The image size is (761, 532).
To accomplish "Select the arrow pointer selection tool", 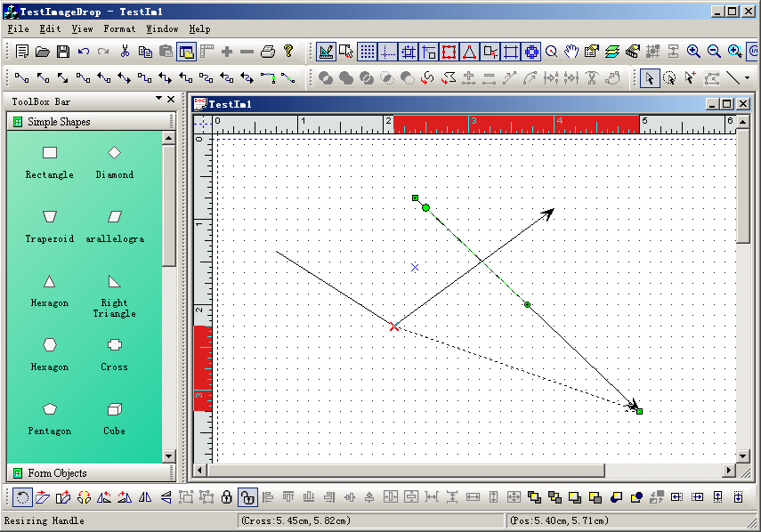I will (x=650, y=78).
